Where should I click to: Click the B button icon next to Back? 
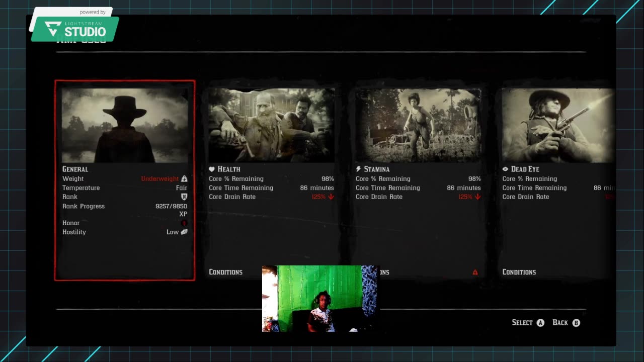coord(576,323)
